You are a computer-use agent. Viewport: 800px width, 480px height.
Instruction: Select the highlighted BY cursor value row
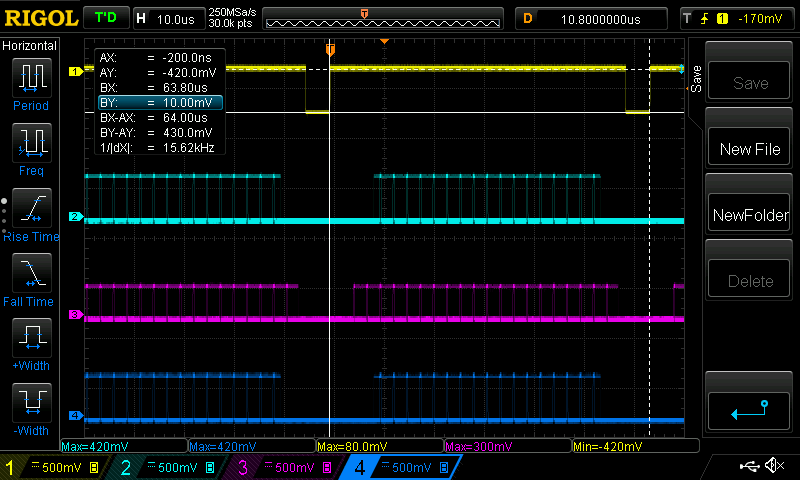[x=160, y=103]
